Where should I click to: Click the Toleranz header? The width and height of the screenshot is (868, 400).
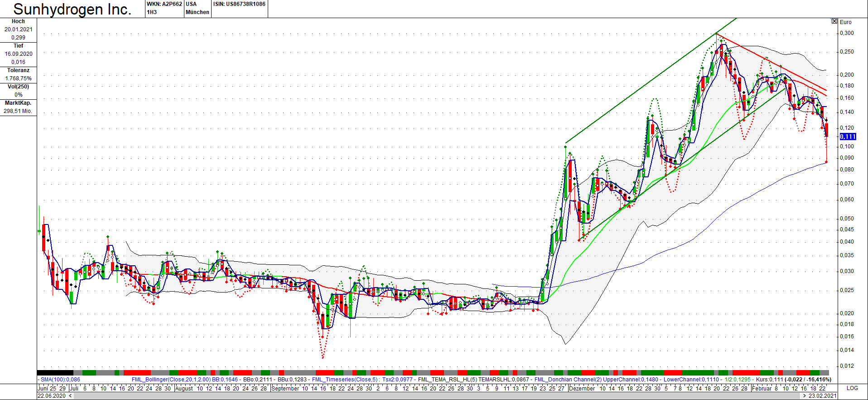[18, 70]
